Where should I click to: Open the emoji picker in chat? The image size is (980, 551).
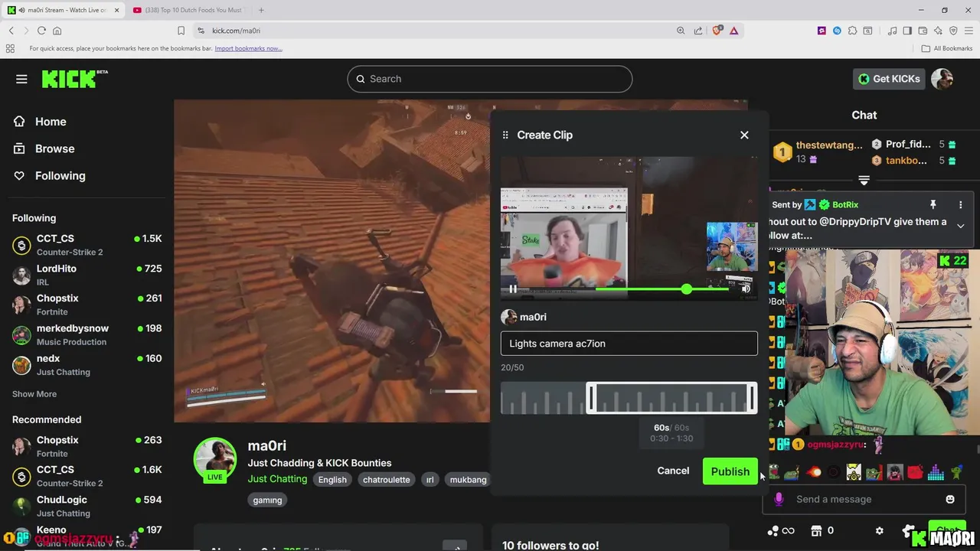950,499
